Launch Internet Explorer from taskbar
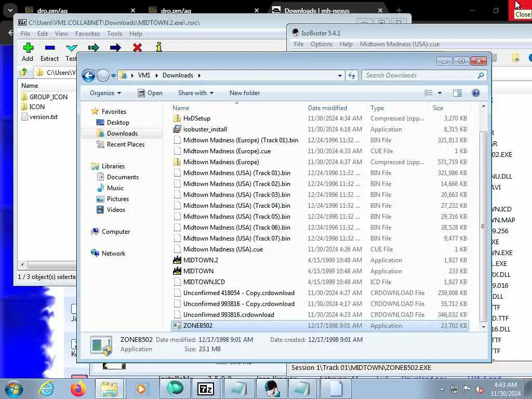Screen dimensions: 532x399 pos(46,389)
